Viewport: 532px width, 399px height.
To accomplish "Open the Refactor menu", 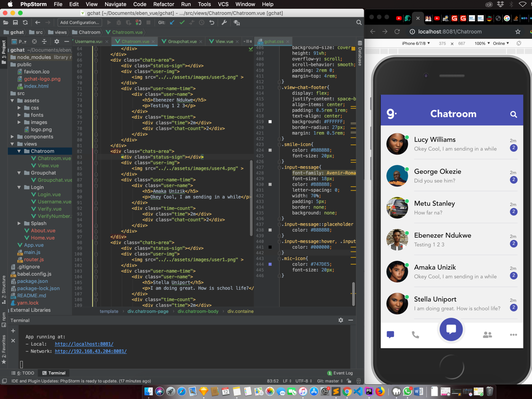I will tap(164, 4).
